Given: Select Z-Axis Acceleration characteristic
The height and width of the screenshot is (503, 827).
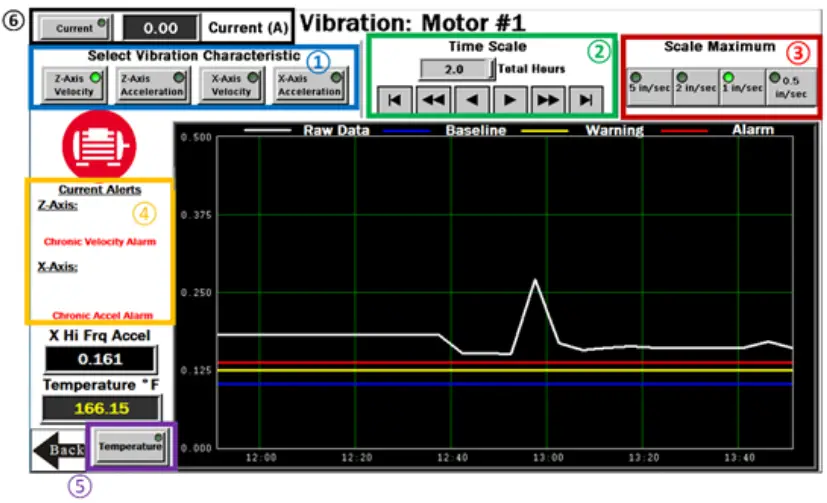Looking at the screenshot, I should (x=152, y=85).
